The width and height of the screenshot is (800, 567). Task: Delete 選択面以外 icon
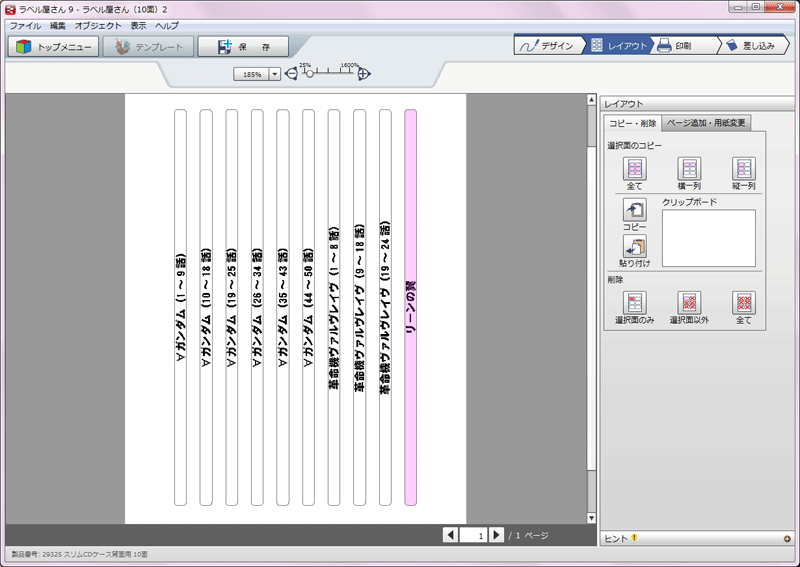click(x=689, y=303)
